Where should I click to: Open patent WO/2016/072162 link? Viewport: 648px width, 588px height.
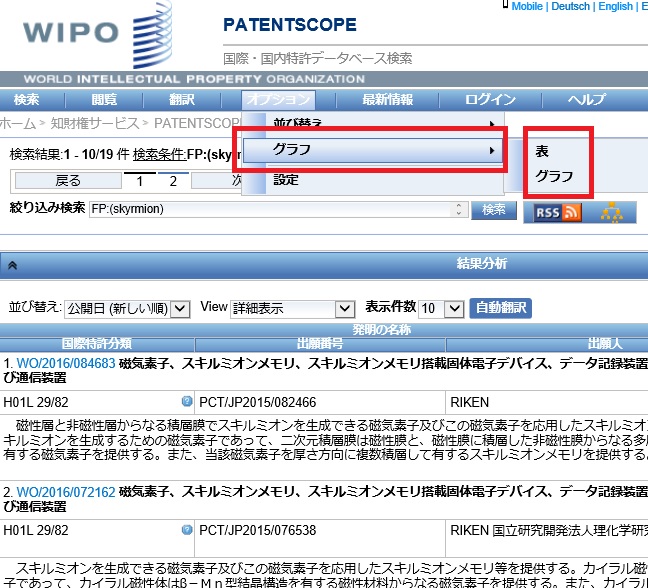pos(66,492)
